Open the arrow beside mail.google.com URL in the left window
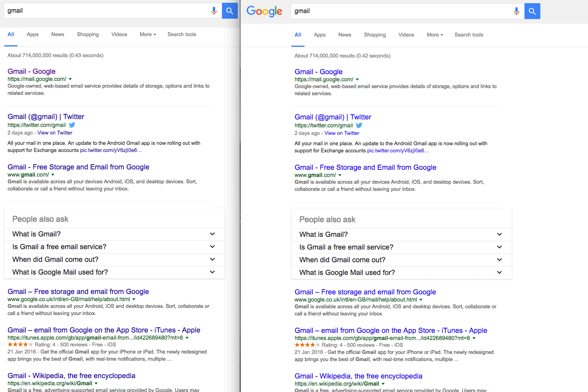This screenshot has width=588, height=392. (70, 79)
